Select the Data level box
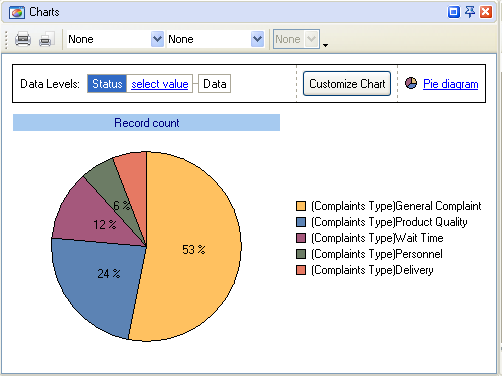The height and width of the screenshot is (376, 502). click(215, 84)
